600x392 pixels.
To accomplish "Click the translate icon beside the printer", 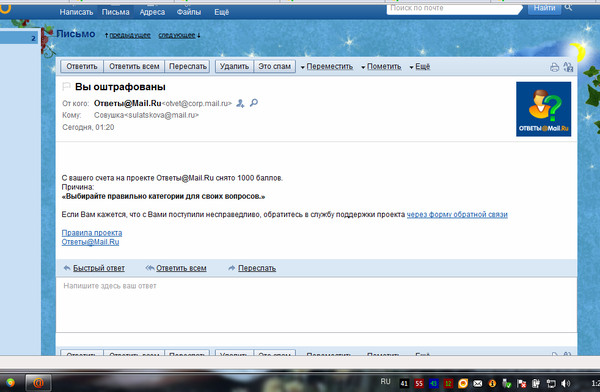I will [568, 67].
